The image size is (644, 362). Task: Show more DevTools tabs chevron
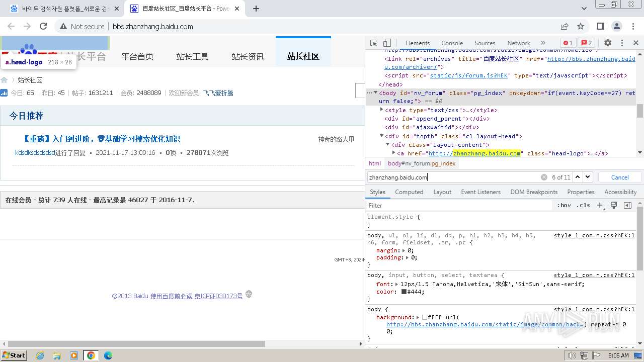point(543,43)
